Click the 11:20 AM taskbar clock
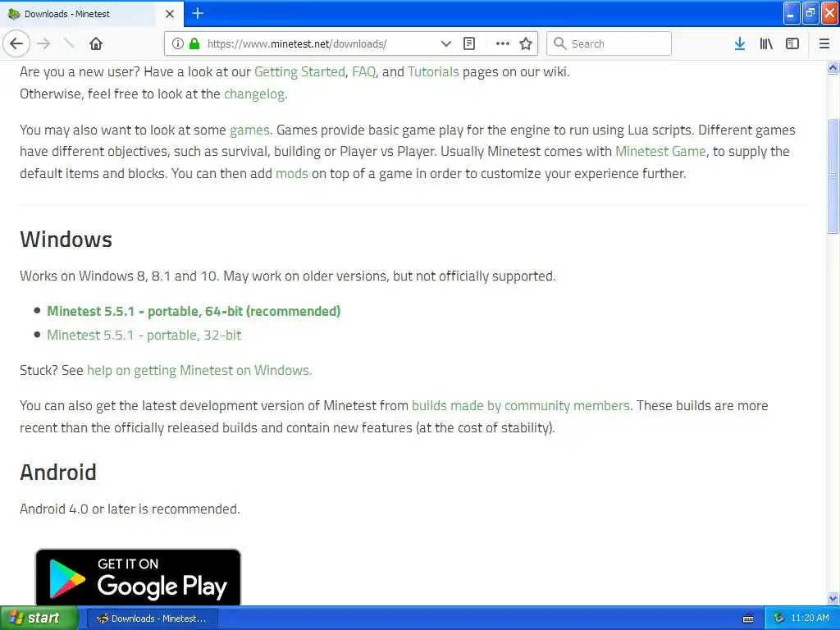This screenshot has width=840, height=630. tap(810, 619)
